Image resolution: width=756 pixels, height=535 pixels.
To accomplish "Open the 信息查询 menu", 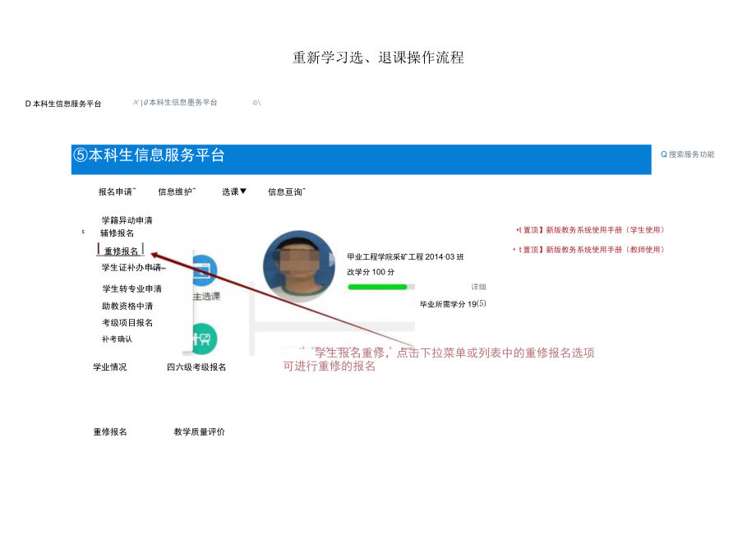I will pos(285,191).
